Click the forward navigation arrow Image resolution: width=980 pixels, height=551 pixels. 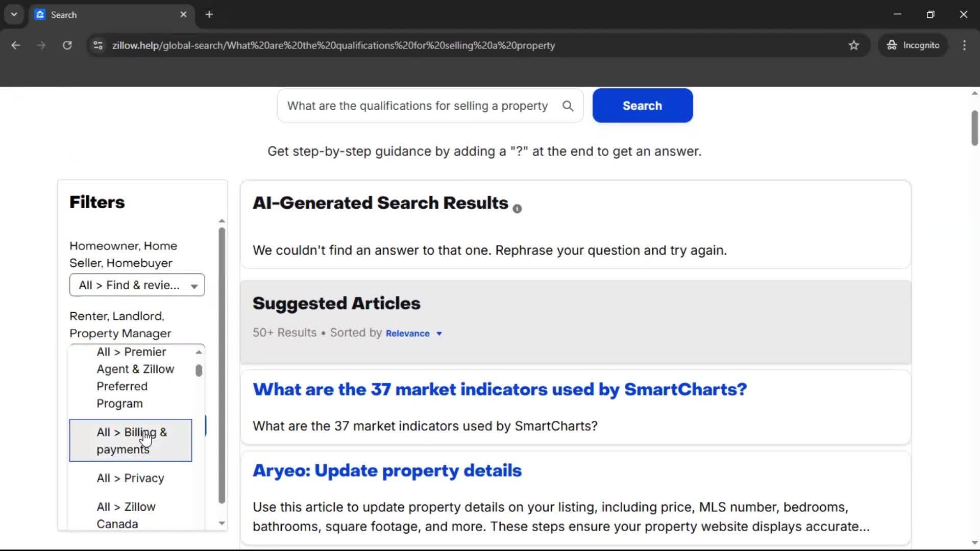(41, 45)
